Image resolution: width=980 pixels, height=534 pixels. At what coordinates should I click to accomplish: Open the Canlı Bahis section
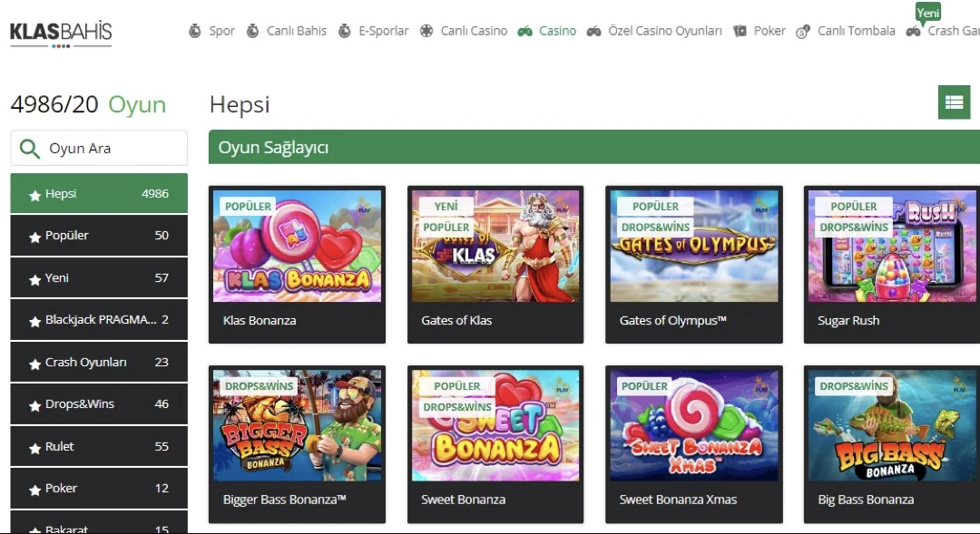pyautogui.click(x=296, y=31)
